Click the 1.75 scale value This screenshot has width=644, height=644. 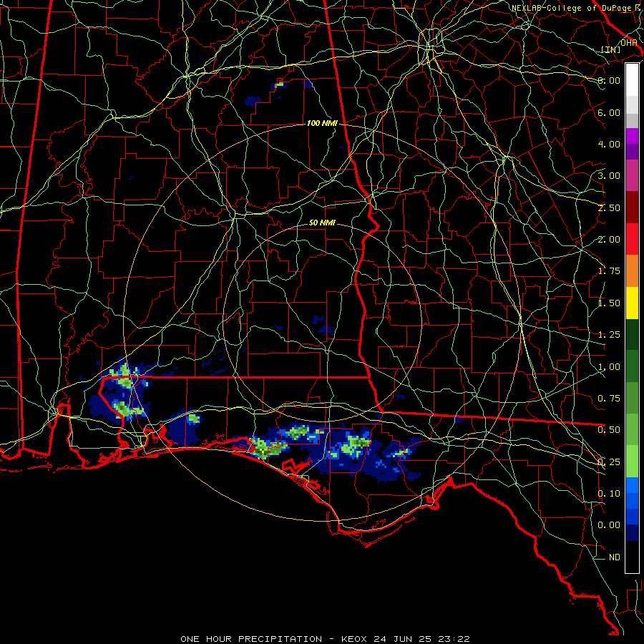pyautogui.click(x=609, y=271)
